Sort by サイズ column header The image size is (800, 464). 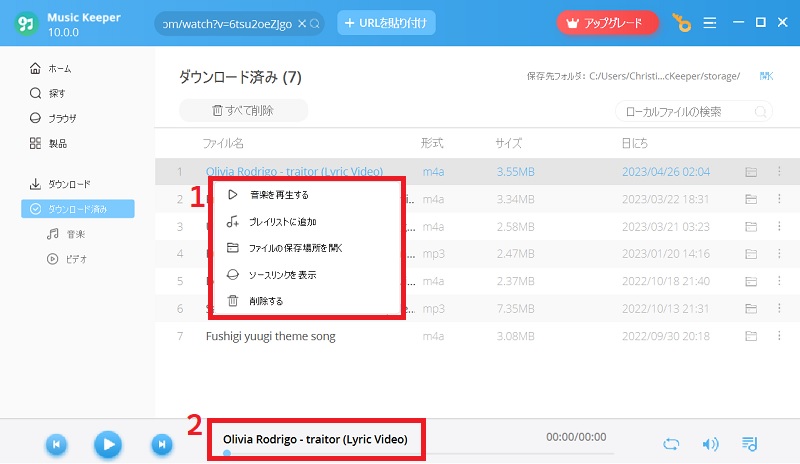tap(509, 143)
